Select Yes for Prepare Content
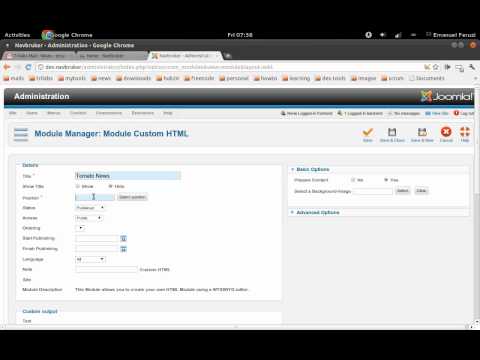The image size is (480, 360). point(386,180)
